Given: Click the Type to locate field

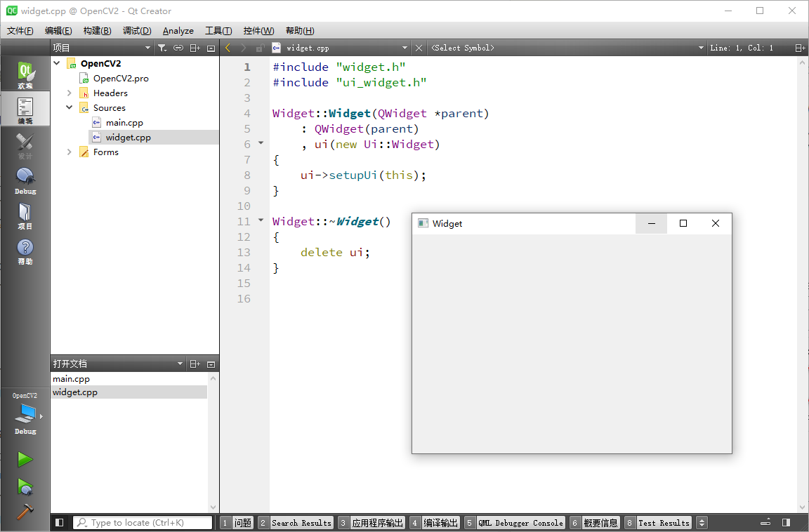Looking at the screenshot, I should point(143,523).
